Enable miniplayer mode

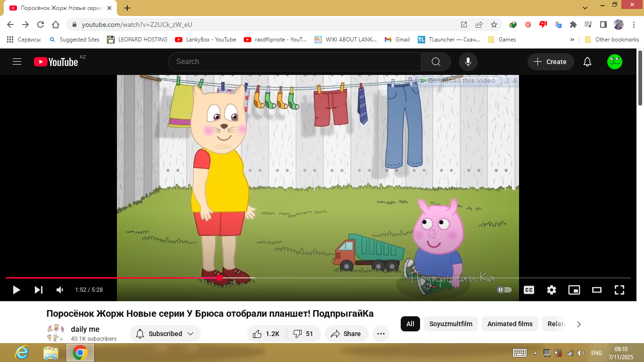click(x=574, y=290)
